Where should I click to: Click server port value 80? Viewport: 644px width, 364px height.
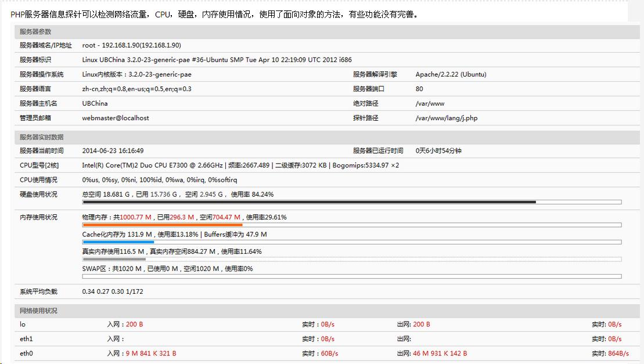pyautogui.click(x=419, y=89)
